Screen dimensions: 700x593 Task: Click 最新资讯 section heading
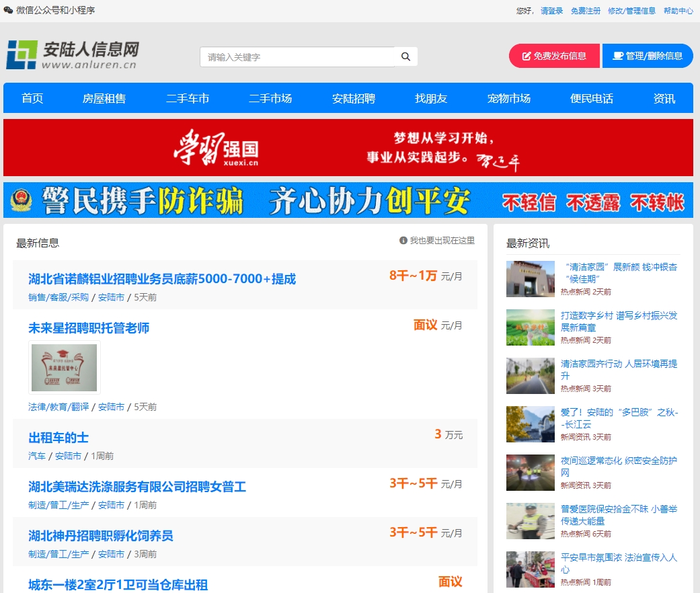[x=528, y=243]
